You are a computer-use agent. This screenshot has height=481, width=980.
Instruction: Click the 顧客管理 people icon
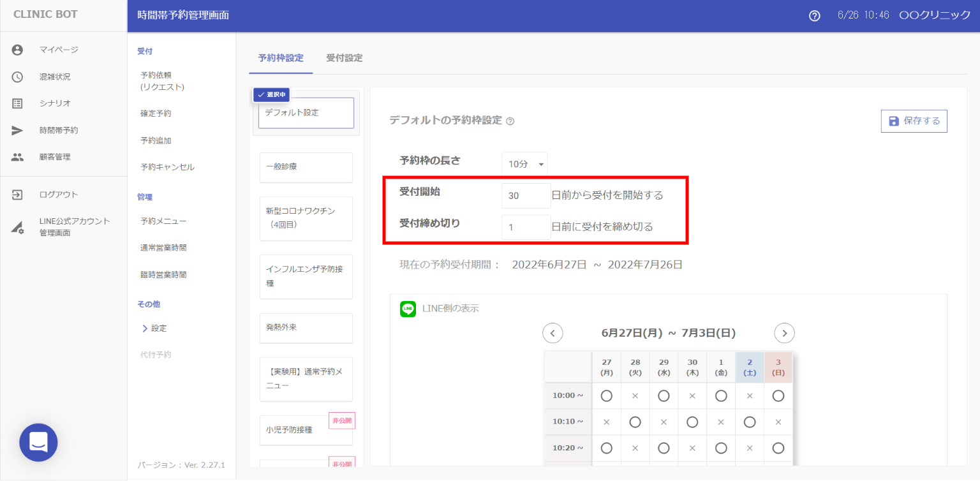point(17,157)
